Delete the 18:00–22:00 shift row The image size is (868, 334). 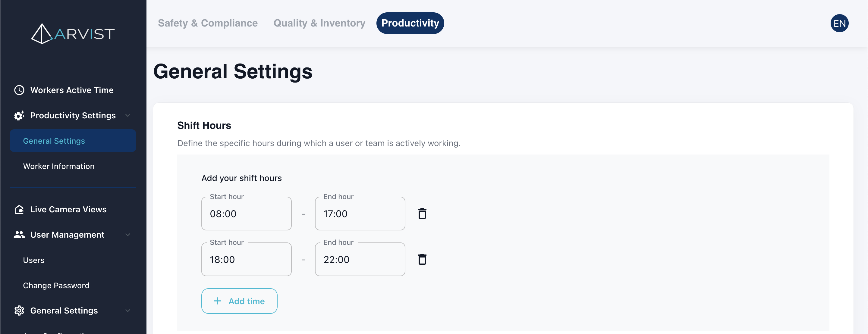pyautogui.click(x=422, y=260)
